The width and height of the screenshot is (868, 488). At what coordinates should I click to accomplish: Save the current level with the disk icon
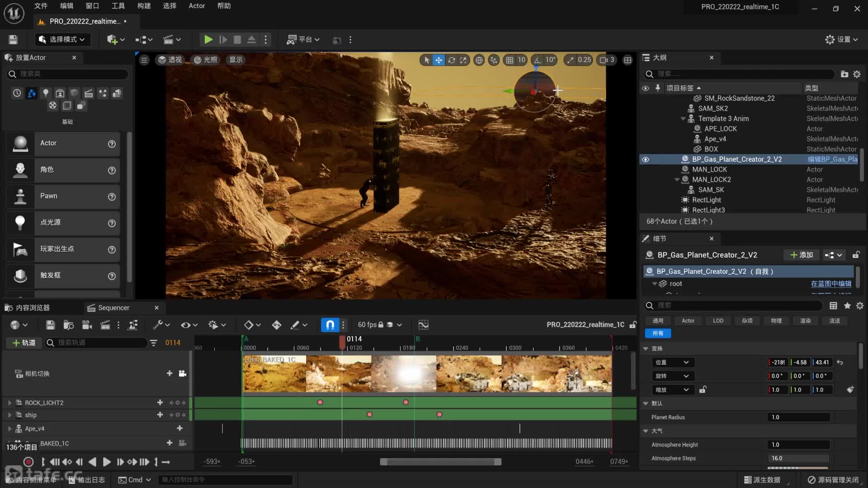(x=13, y=40)
